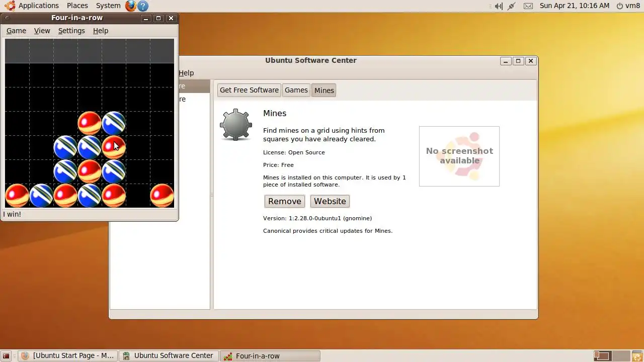Click the red marble in the bottom-left board corner

click(x=17, y=196)
